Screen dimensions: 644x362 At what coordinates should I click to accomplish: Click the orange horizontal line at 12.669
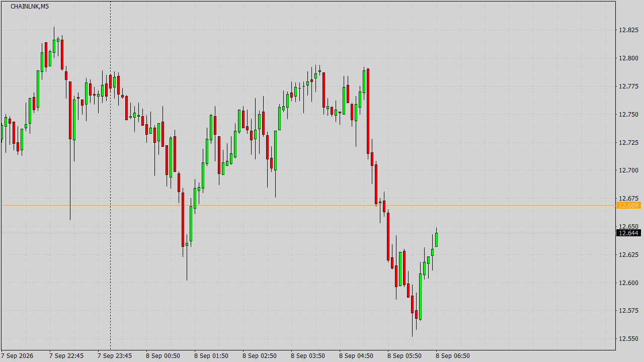(308, 205)
